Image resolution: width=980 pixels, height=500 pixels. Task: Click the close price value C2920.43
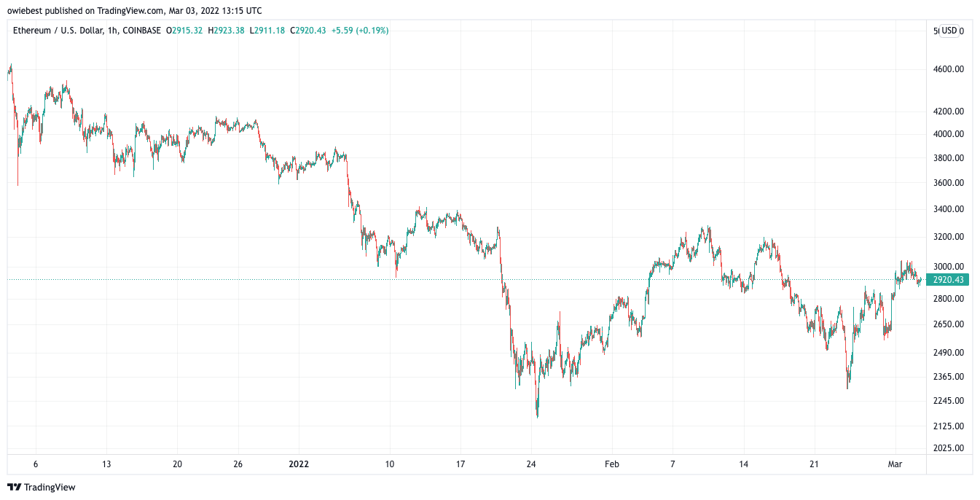click(x=308, y=31)
